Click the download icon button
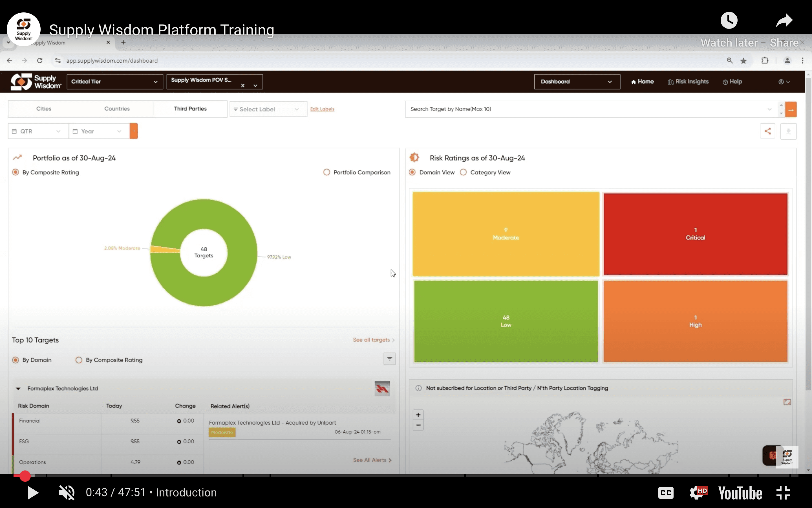 (x=788, y=131)
